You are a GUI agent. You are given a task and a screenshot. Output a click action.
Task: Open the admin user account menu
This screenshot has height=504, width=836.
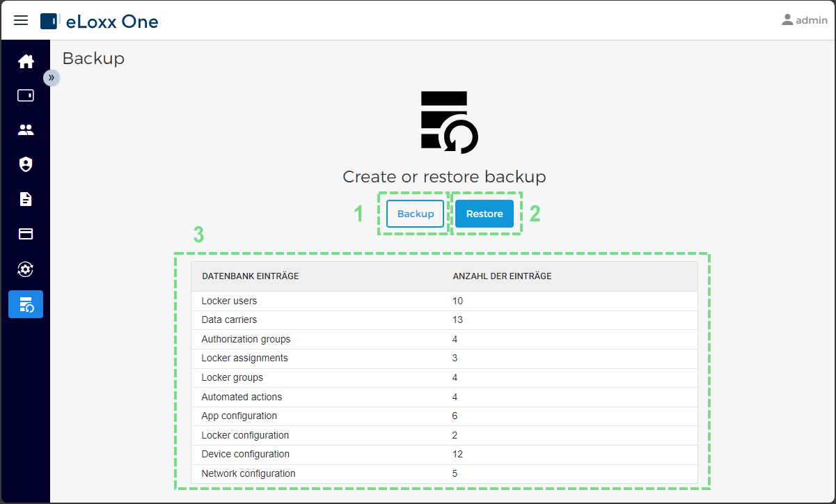(804, 20)
